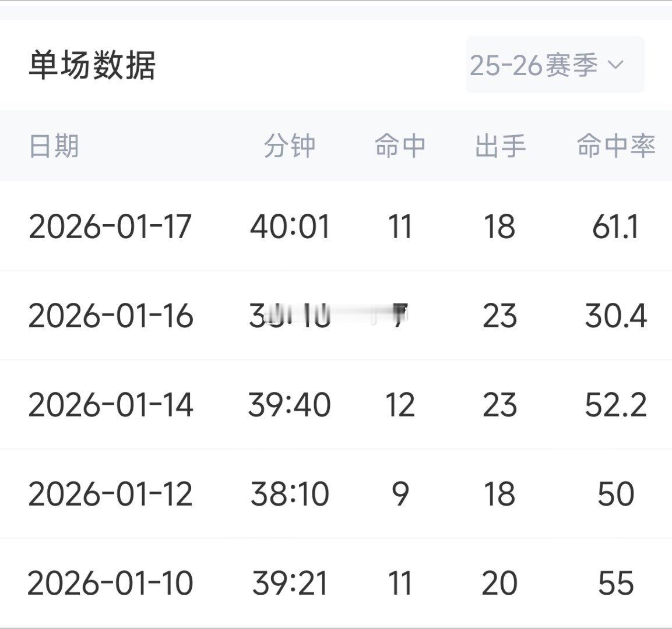
Task: Click the 40:01 minutes value
Action: pos(290,227)
